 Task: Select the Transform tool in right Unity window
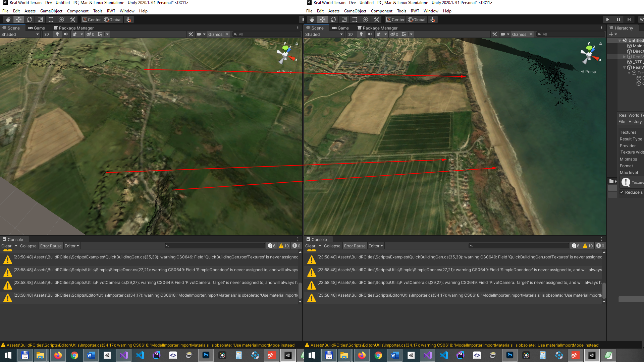366,19
